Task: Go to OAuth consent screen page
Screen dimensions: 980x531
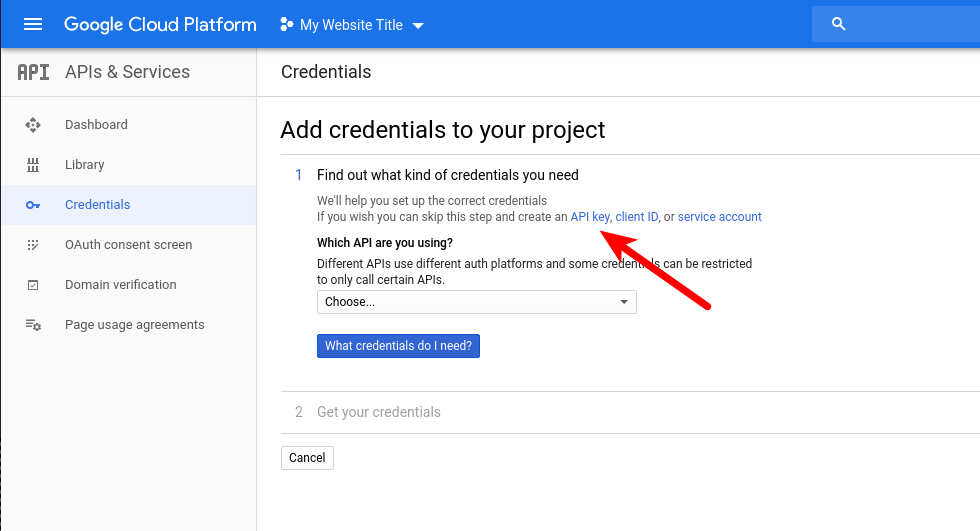Action: click(129, 244)
